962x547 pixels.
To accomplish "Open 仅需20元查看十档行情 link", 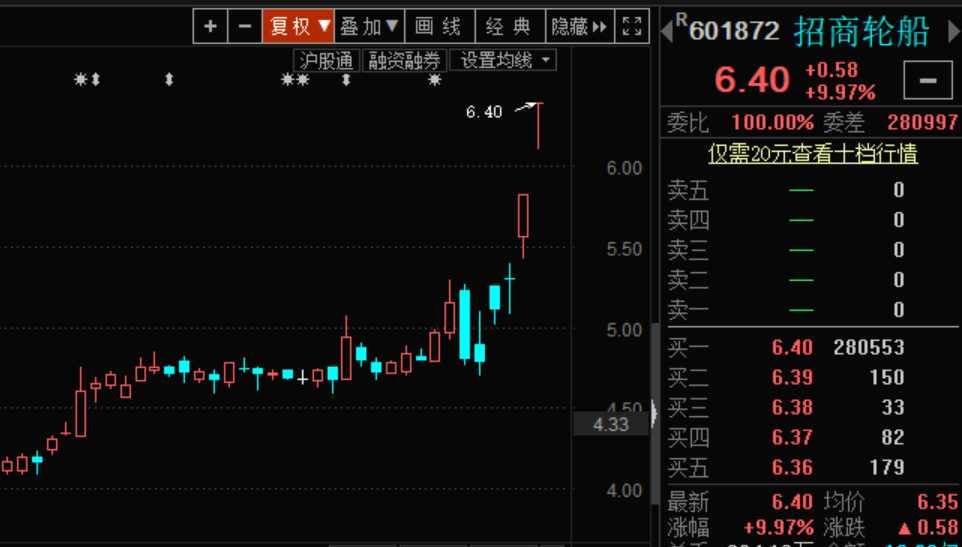I will 813,154.
